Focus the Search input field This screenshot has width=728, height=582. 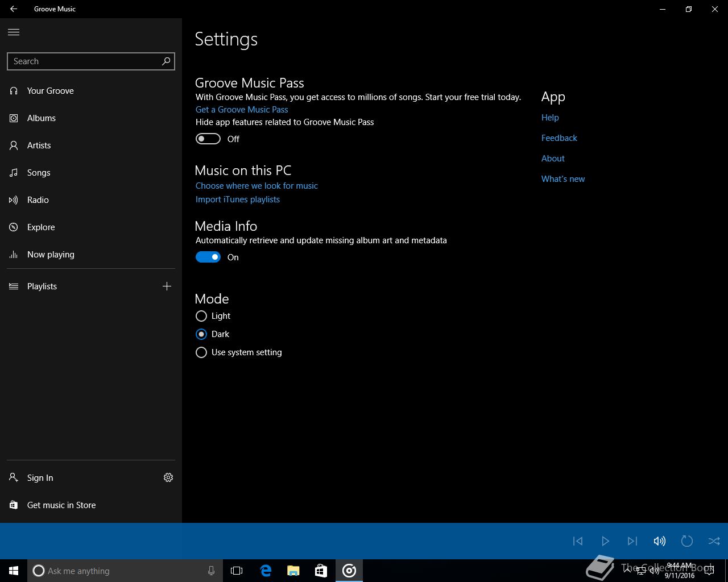[x=91, y=61]
